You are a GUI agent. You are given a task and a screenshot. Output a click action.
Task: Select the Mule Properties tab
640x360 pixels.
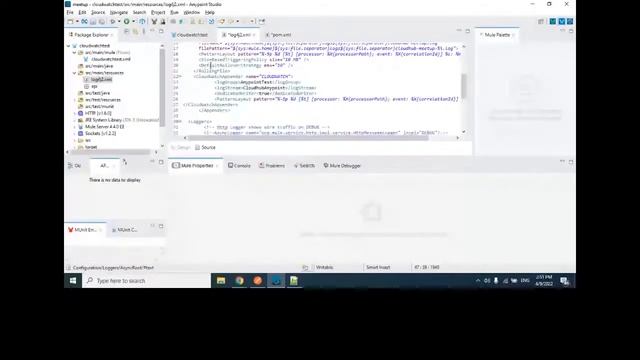pyautogui.click(x=196, y=166)
